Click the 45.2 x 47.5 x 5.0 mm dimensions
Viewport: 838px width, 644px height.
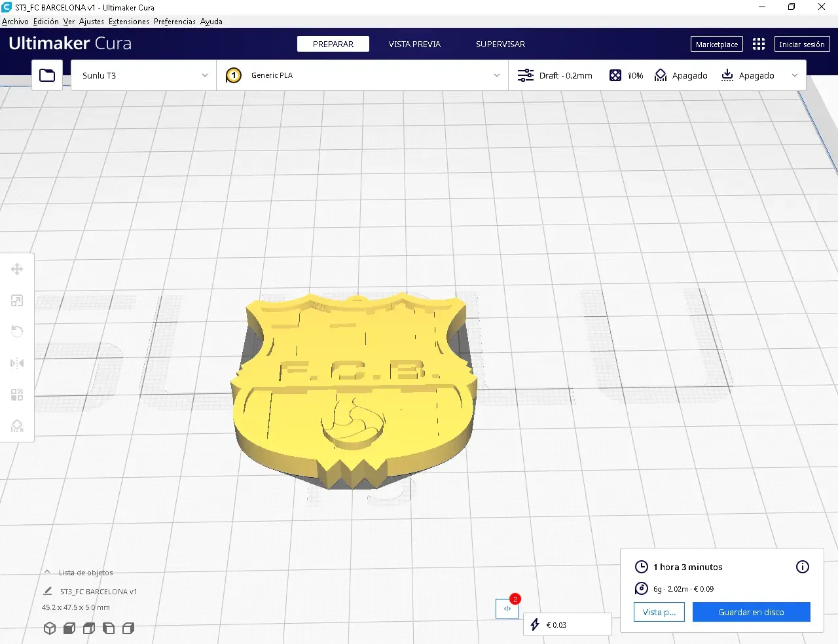(76, 607)
